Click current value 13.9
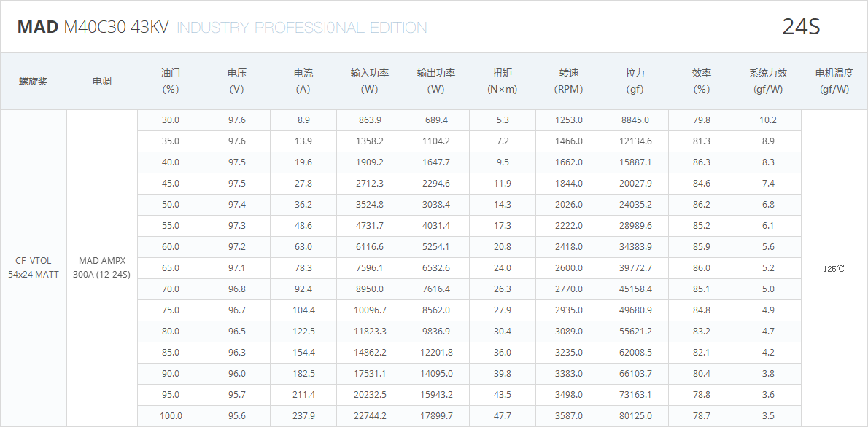This screenshot has width=868, height=427. pyautogui.click(x=303, y=141)
